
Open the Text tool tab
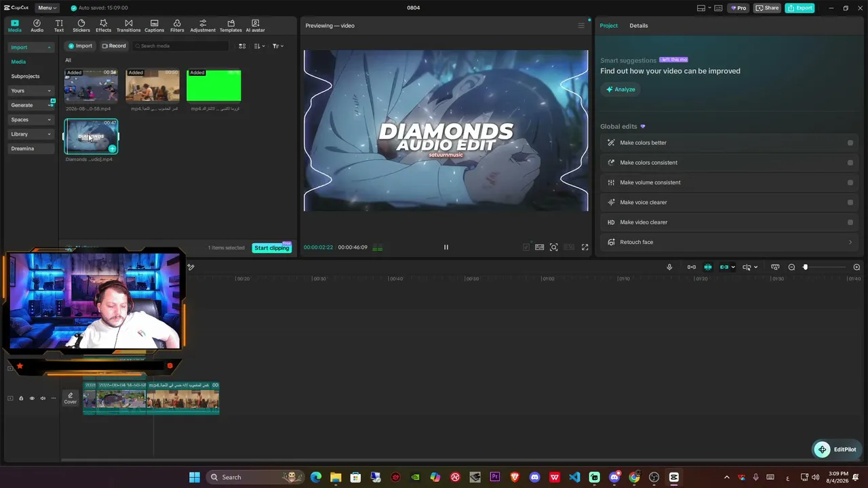(59, 26)
